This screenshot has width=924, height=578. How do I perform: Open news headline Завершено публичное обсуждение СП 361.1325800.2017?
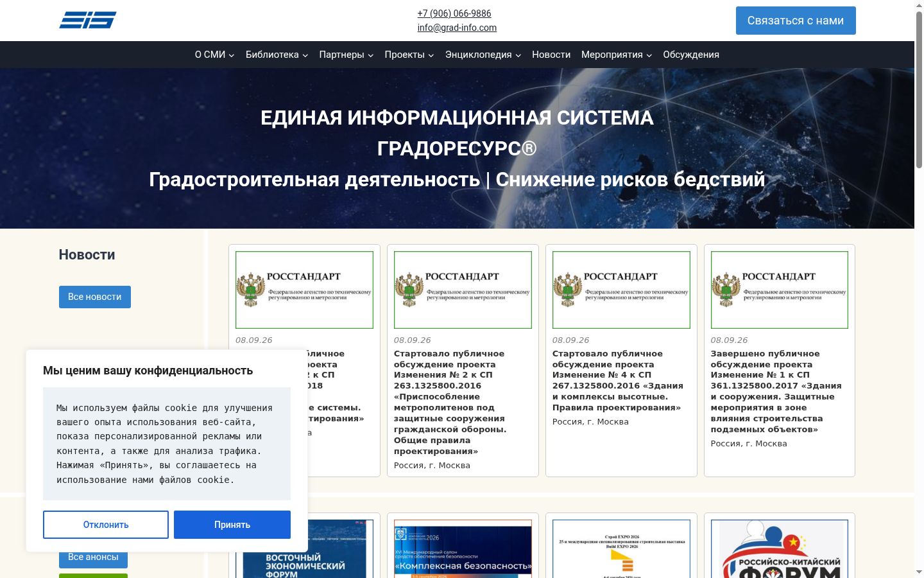776,391
